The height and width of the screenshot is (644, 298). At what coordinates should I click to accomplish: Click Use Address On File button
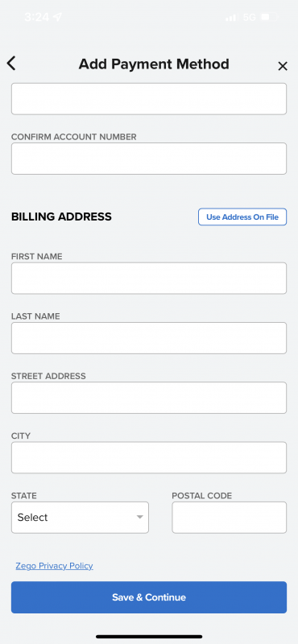(242, 217)
